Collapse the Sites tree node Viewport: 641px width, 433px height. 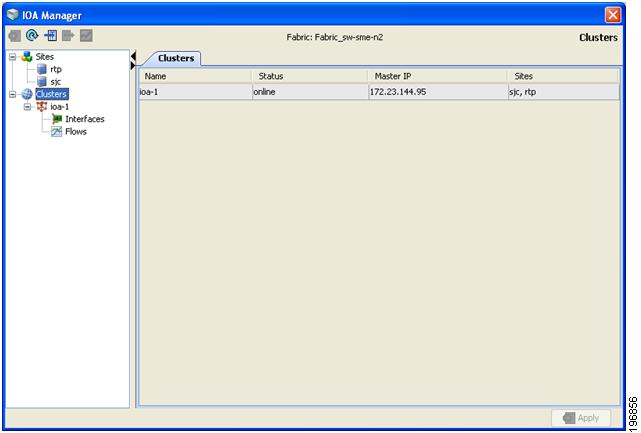click(x=13, y=57)
